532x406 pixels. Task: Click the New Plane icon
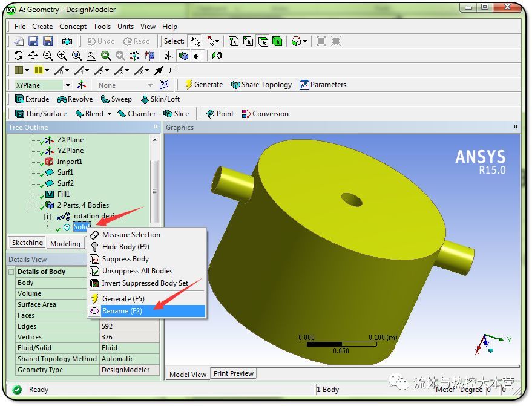[x=82, y=85]
